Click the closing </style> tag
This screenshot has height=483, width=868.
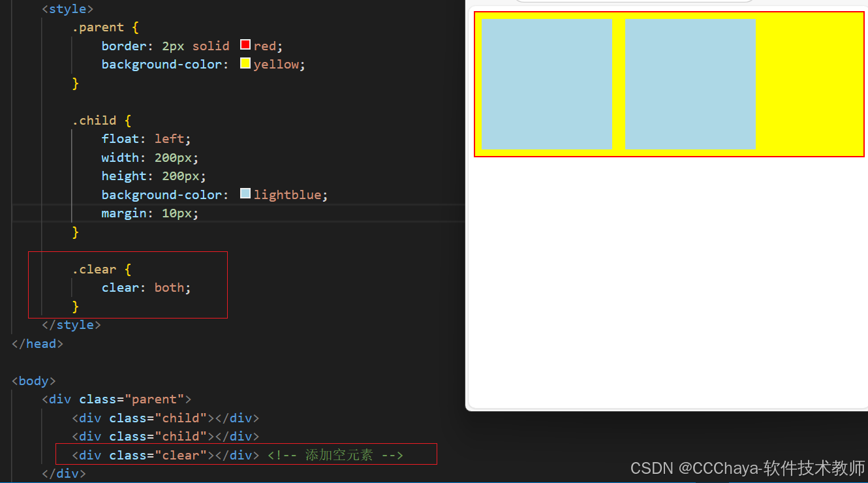(x=71, y=324)
